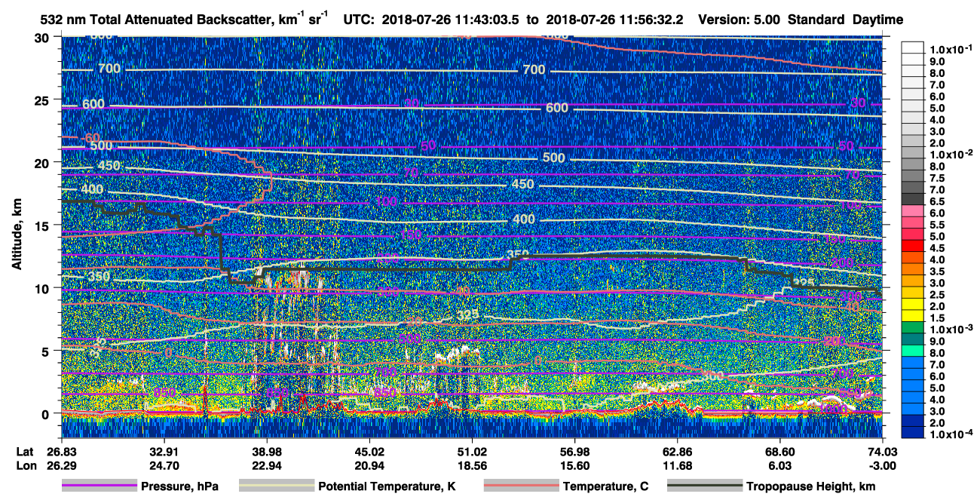The width and height of the screenshot is (980, 503).
Task: Click the 30 tick on the altitude axis
Action: pyautogui.click(x=43, y=37)
